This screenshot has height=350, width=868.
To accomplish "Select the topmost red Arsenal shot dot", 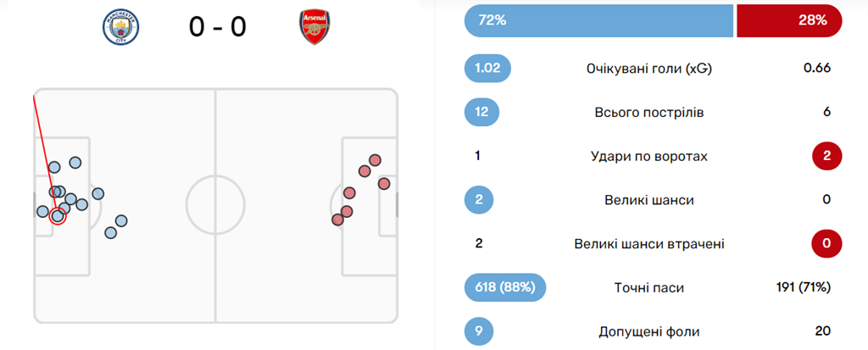I will [375, 159].
